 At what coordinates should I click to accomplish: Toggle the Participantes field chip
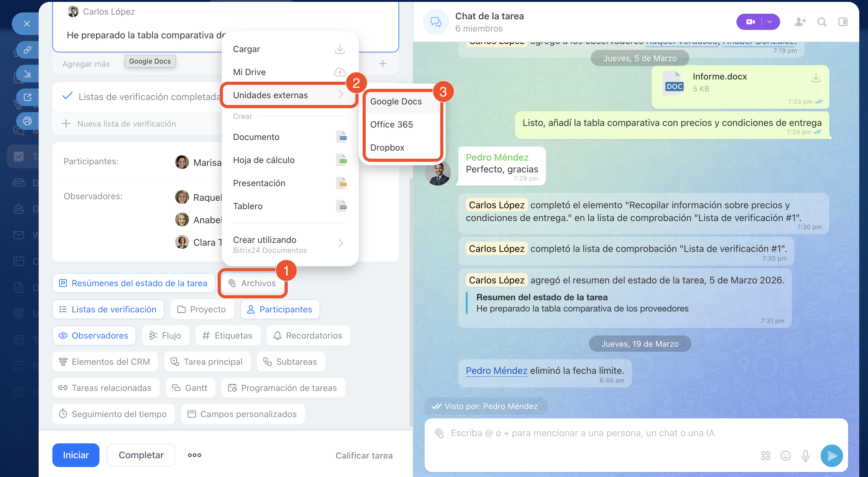click(x=280, y=309)
